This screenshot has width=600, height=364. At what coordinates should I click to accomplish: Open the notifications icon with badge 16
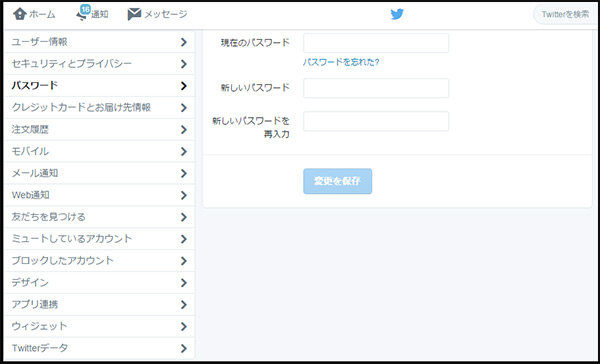(x=83, y=13)
